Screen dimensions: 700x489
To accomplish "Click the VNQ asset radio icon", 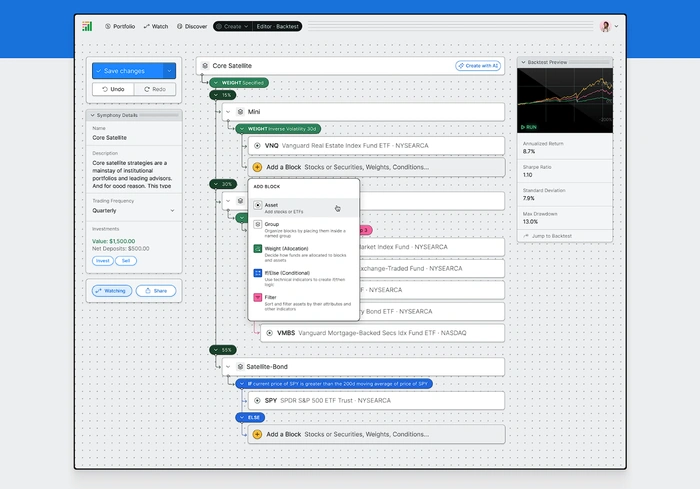I will 257,146.
